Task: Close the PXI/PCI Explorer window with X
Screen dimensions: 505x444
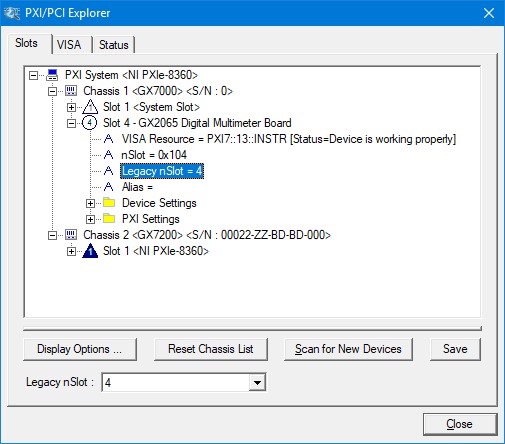Action: [x=489, y=13]
